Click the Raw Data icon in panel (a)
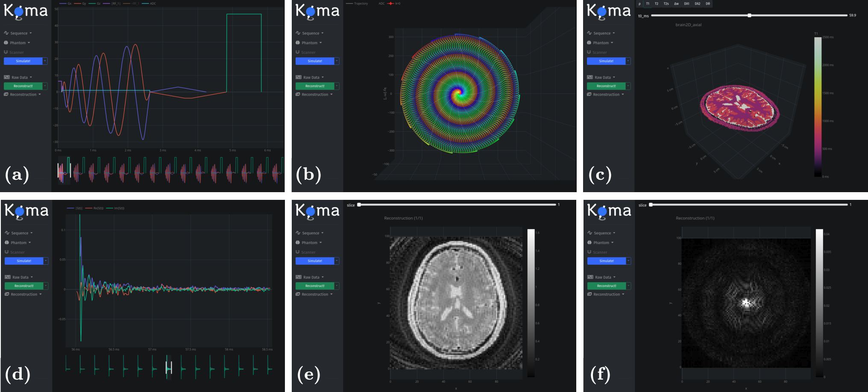The height and width of the screenshot is (392, 868). pos(6,77)
